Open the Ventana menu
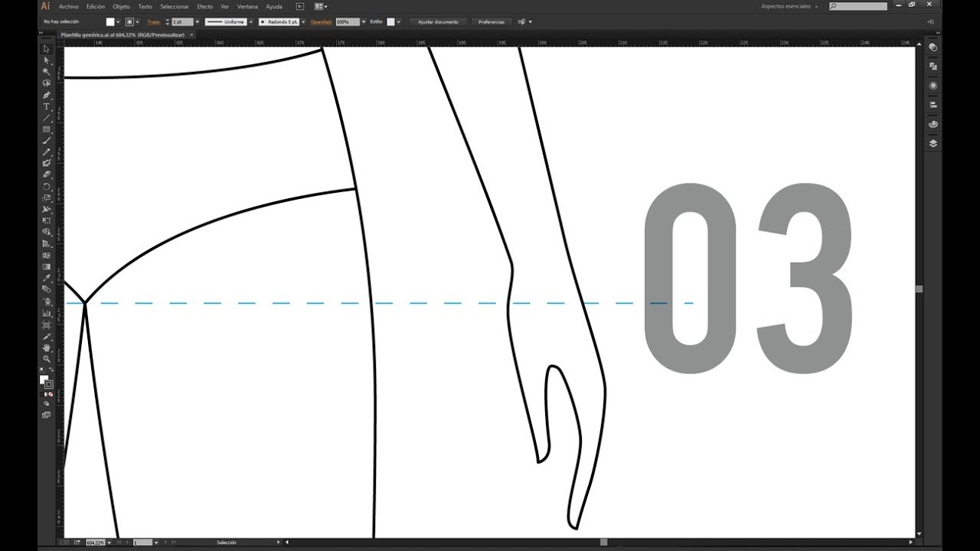The image size is (980, 551). 247,6
